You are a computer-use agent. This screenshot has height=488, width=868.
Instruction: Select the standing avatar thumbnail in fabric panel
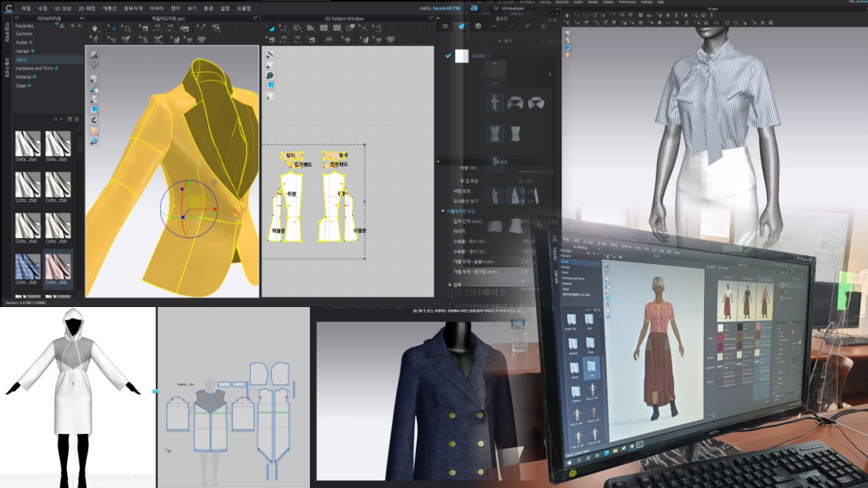(x=495, y=102)
